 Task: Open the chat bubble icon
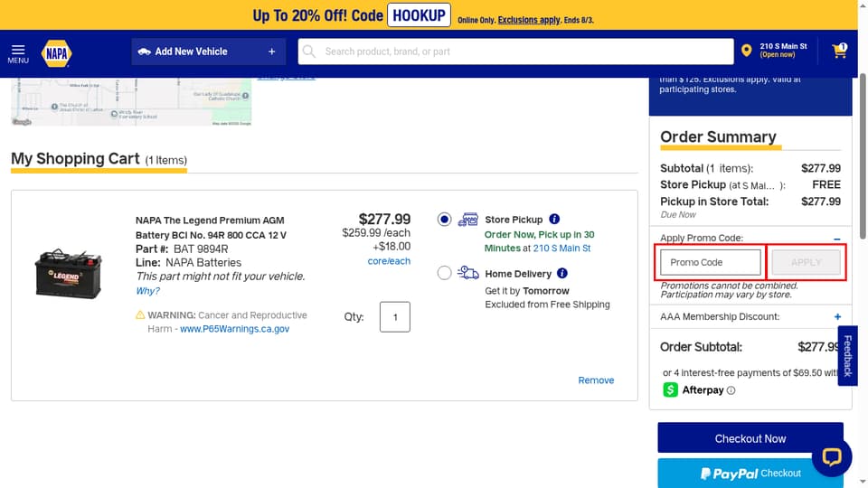(832, 457)
